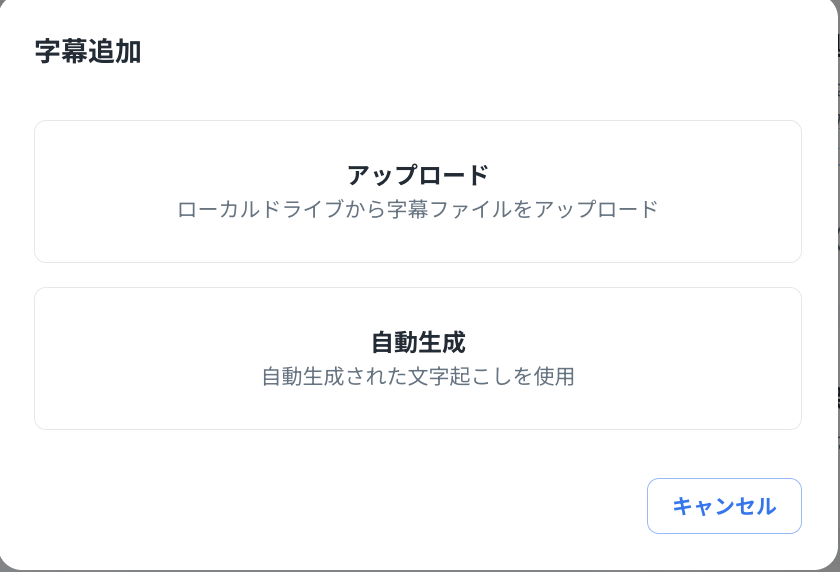840x572 pixels.
Task: Click the ローカルドライブから字幕ファイルをアップロード description
Action: tap(418, 210)
